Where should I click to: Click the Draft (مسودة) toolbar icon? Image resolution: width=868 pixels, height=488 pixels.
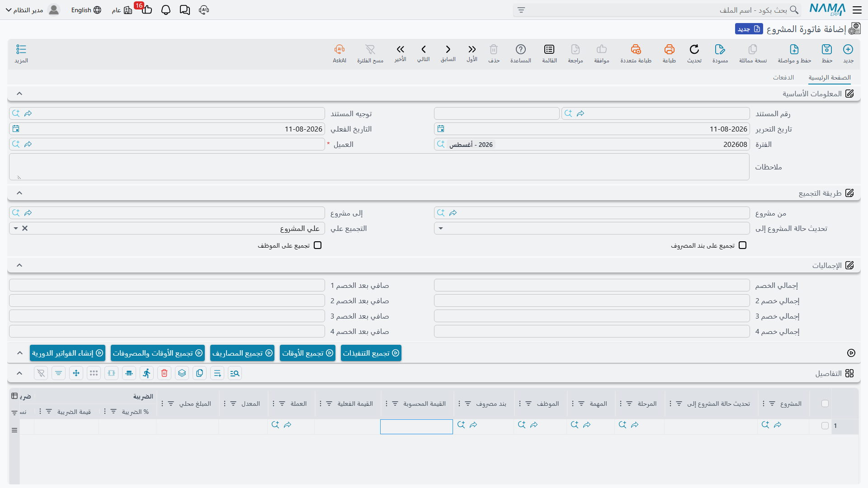720,49
